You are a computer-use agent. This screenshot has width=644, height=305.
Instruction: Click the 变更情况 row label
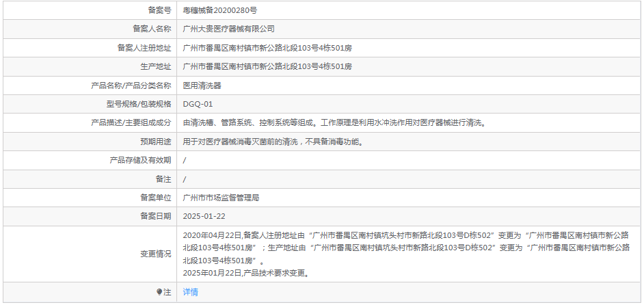(155, 254)
